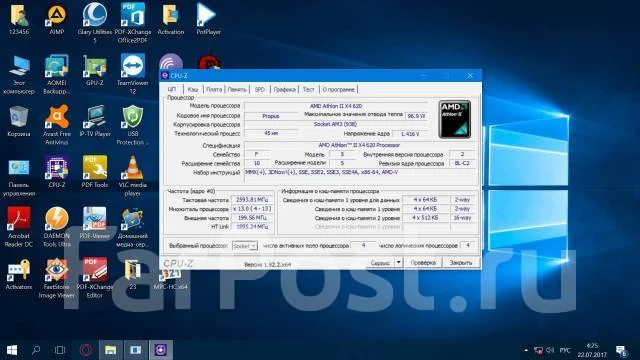Launch TeamViewer 12 shortcut
This screenshot has height=360, width=640.
pyautogui.click(x=133, y=75)
